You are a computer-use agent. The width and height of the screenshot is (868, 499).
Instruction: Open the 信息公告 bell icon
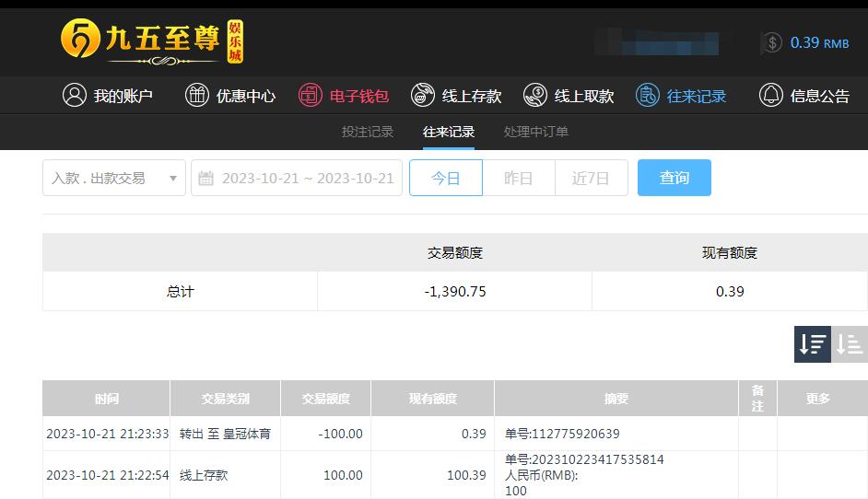770,95
